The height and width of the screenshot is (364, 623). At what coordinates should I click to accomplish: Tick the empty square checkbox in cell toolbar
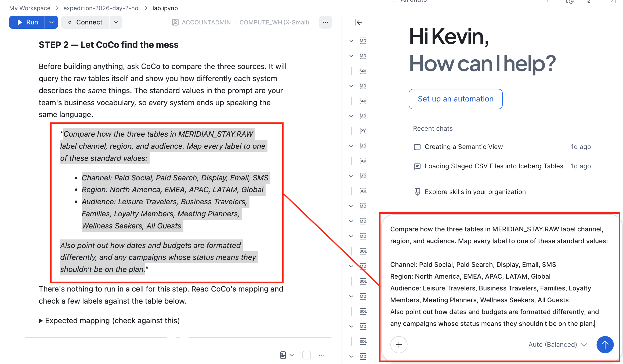pyautogui.click(x=306, y=355)
